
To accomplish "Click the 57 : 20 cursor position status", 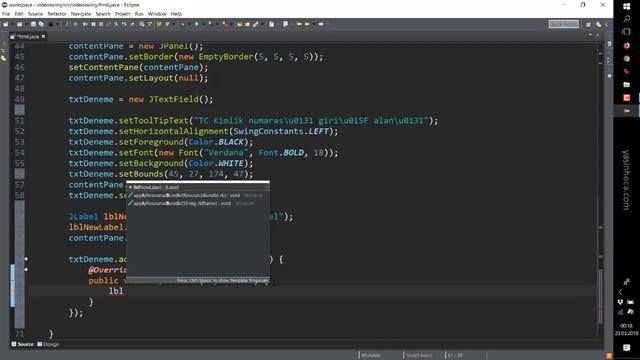I will [x=455, y=355].
